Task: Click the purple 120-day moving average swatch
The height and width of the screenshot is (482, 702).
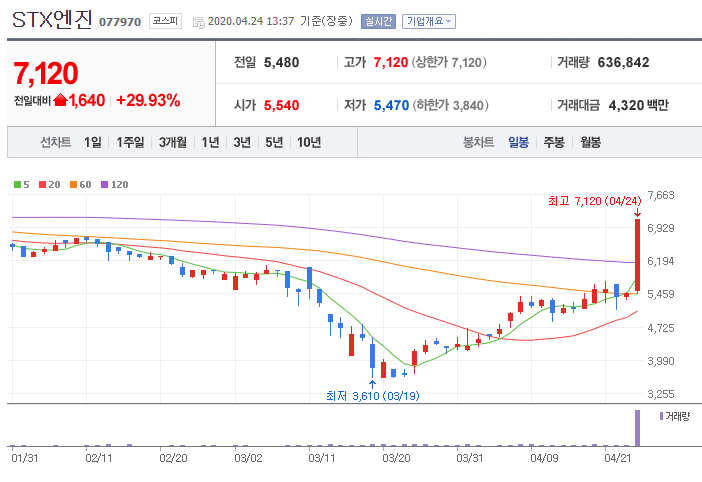Action: (104, 184)
